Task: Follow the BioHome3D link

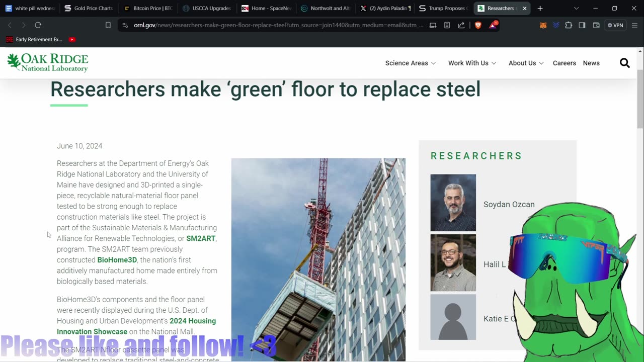Action: click(117, 260)
